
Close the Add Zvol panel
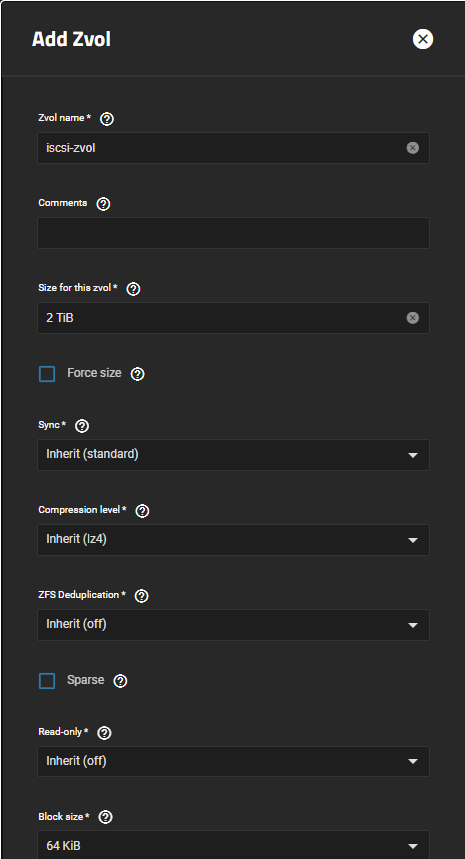pyautogui.click(x=422, y=39)
